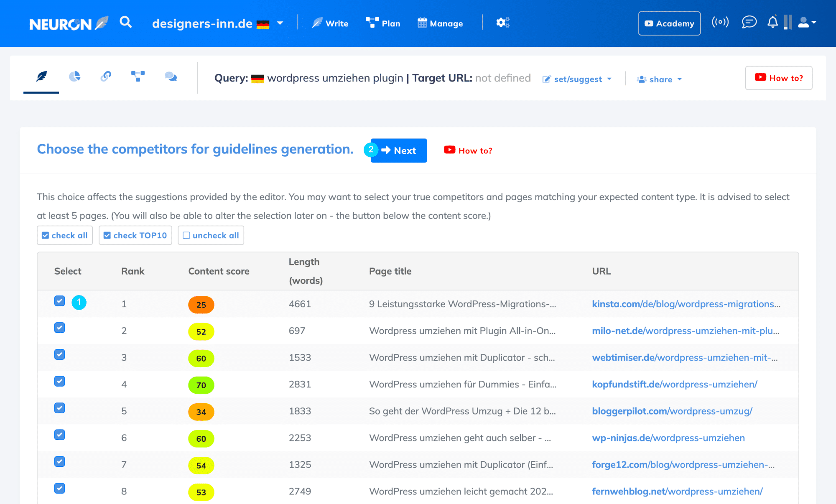
Task: Click 'not defined' target URL text
Action: pos(503,78)
